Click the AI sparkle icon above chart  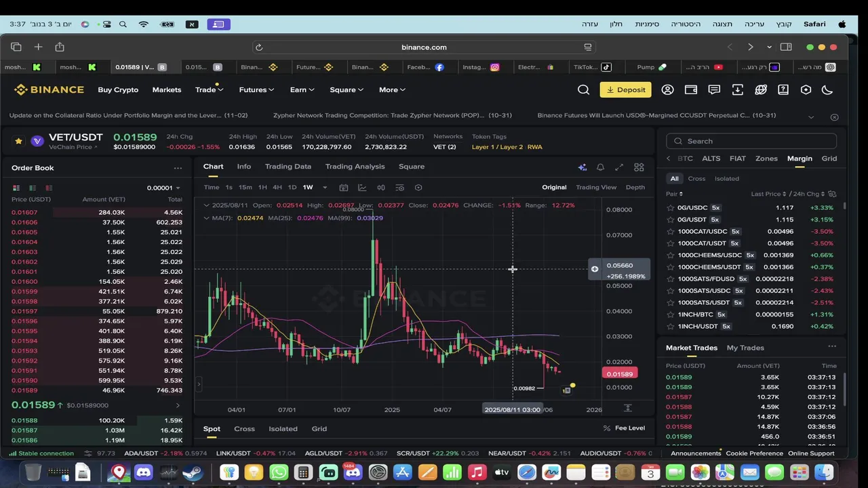click(582, 167)
